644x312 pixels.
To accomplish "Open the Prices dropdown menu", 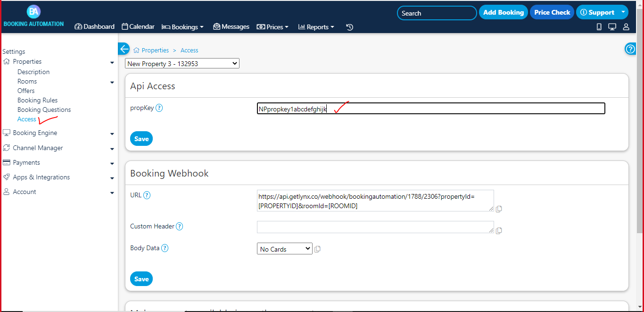I will pyautogui.click(x=272, y=27).
